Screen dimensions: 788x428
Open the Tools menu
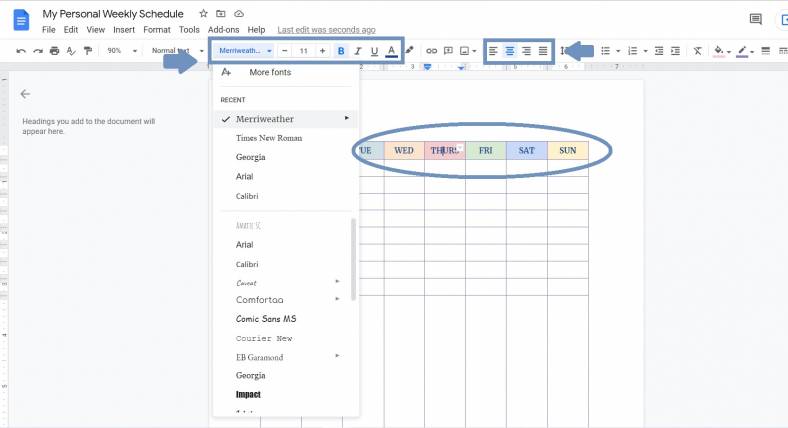pyautogui.click(x=189, y=30)
